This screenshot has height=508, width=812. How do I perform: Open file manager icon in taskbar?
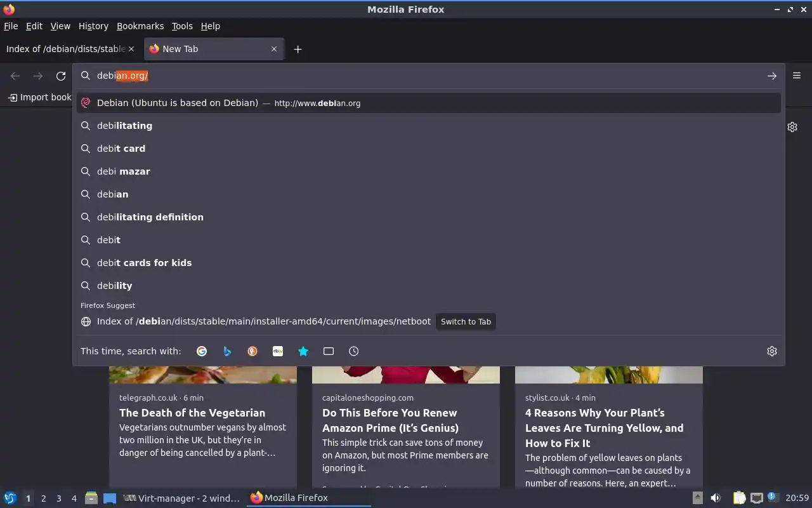[x=91, y=498]
